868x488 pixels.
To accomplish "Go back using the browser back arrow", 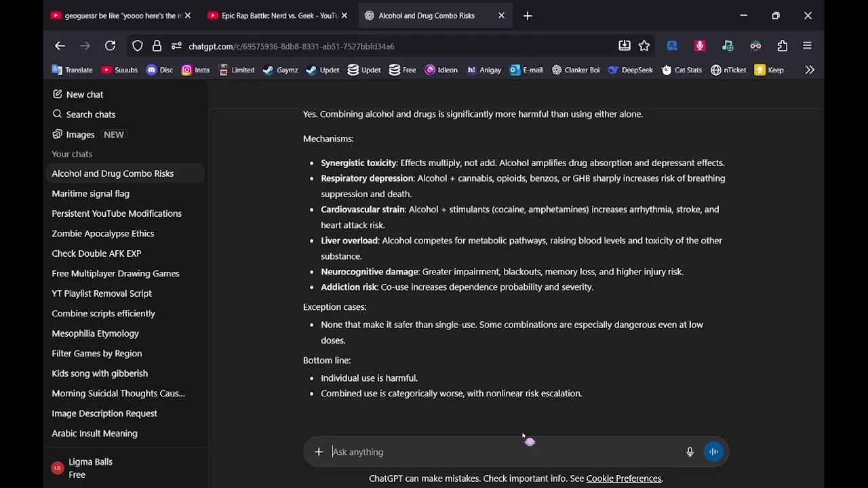I will [60, 46].
